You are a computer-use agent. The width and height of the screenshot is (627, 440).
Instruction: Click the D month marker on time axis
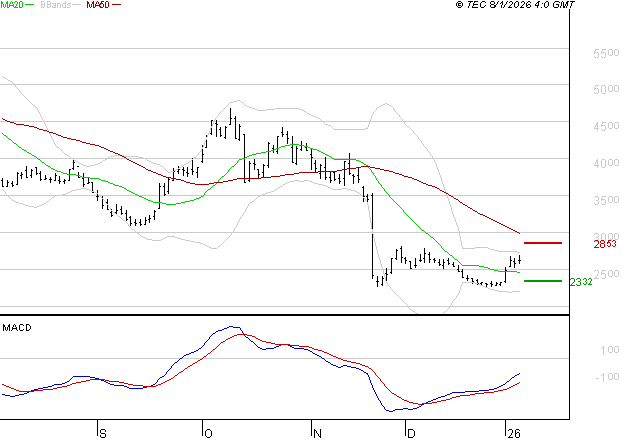pyautogui.click(x=411, y=434)
